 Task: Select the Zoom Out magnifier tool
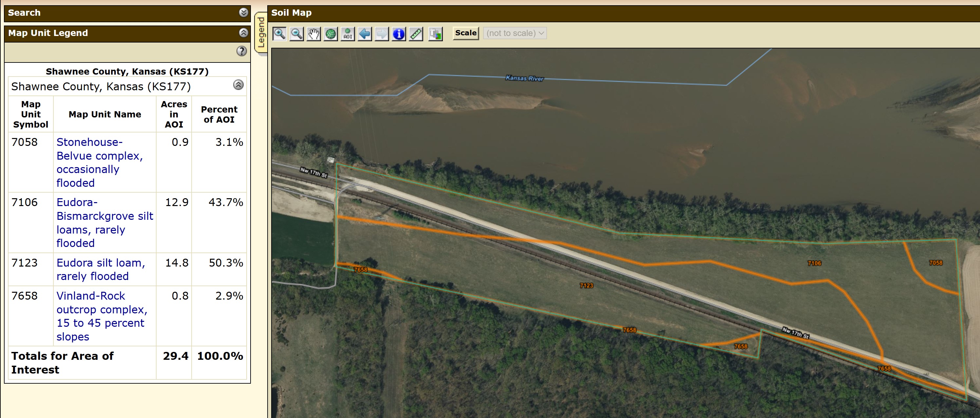[x=296, y=34]
